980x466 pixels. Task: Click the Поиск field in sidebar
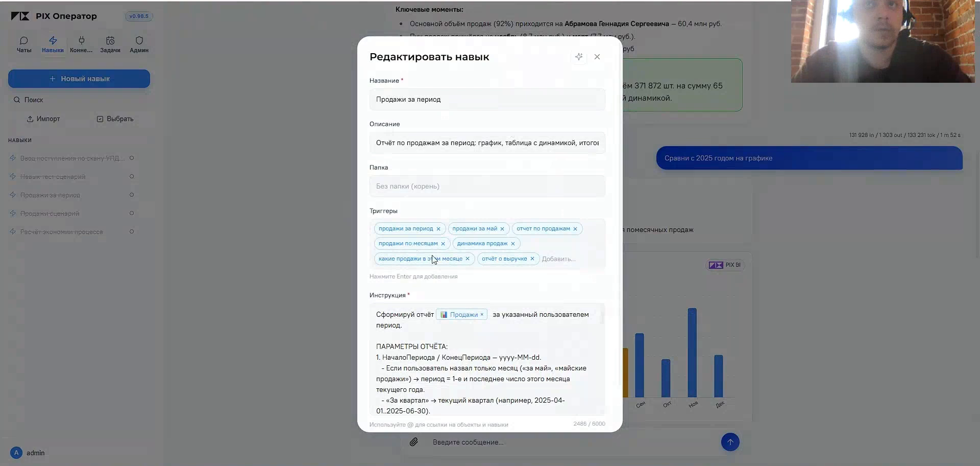(x=79, y=100)
